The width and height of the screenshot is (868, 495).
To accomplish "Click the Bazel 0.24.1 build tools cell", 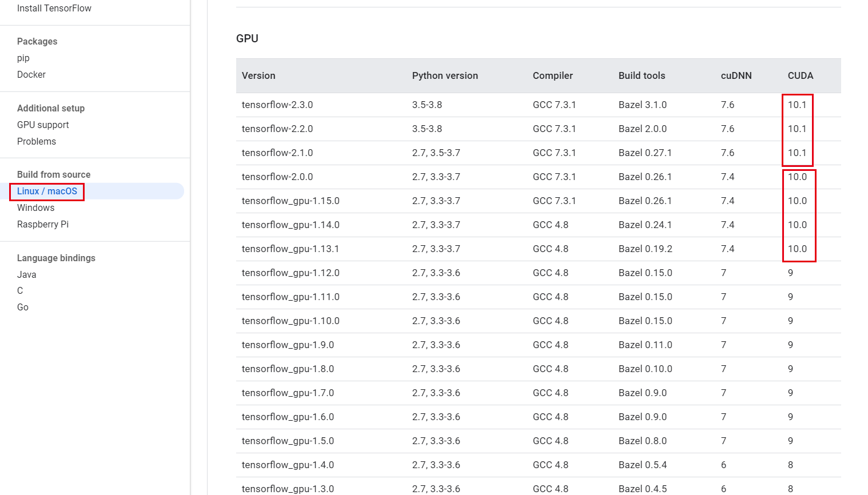I will pyautogui.click(x=646, y=225).
